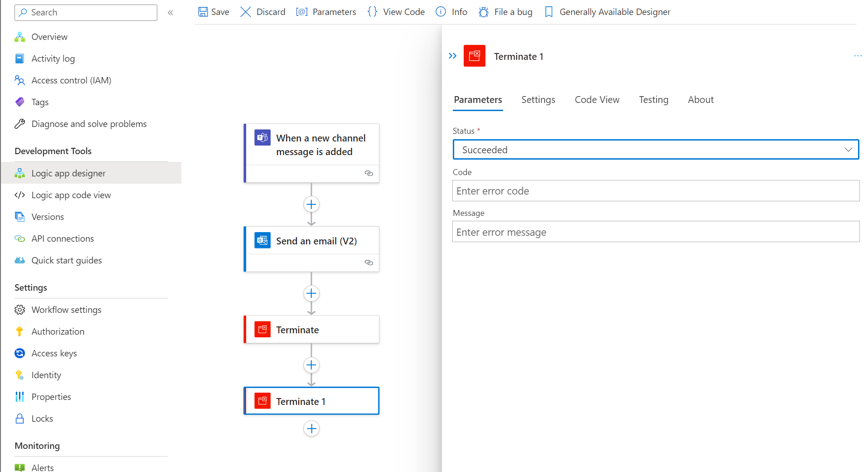
Task: Open the Succeeded status dropdown
Action: point(847,149)
